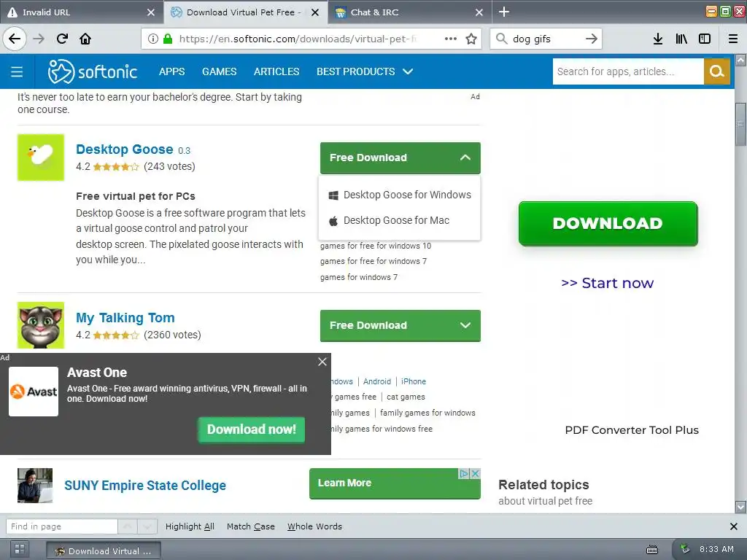This screenshot has width=747, height=560.
Task: Show site information icon in address bar
Action: [x=153, y=39]
